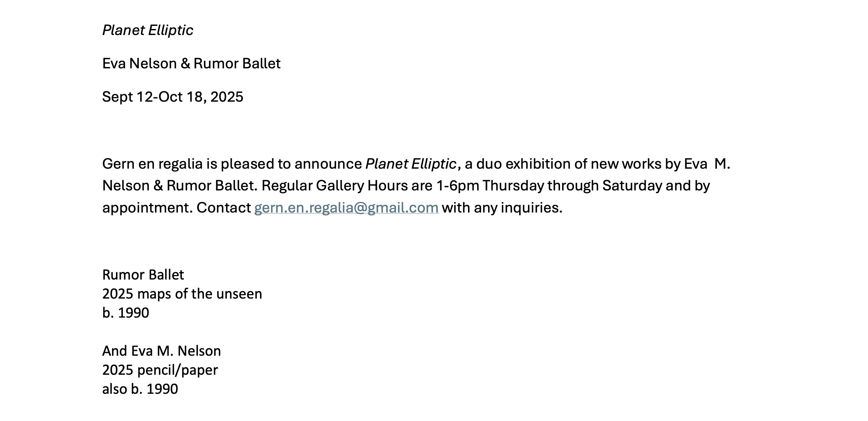Click the words with any inquiries
The width and height of the screenshot is (868, 421).
click(502, 208)
